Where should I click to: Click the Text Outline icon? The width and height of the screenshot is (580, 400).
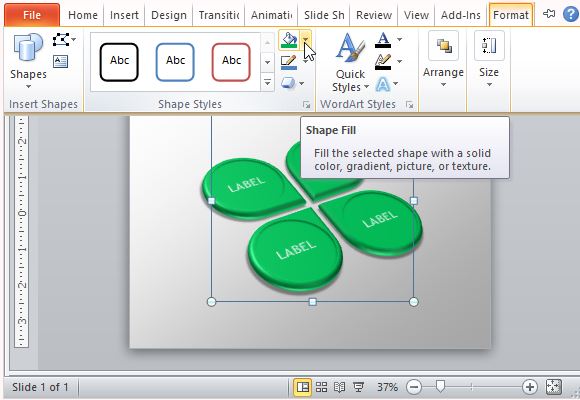pos(383,62)
